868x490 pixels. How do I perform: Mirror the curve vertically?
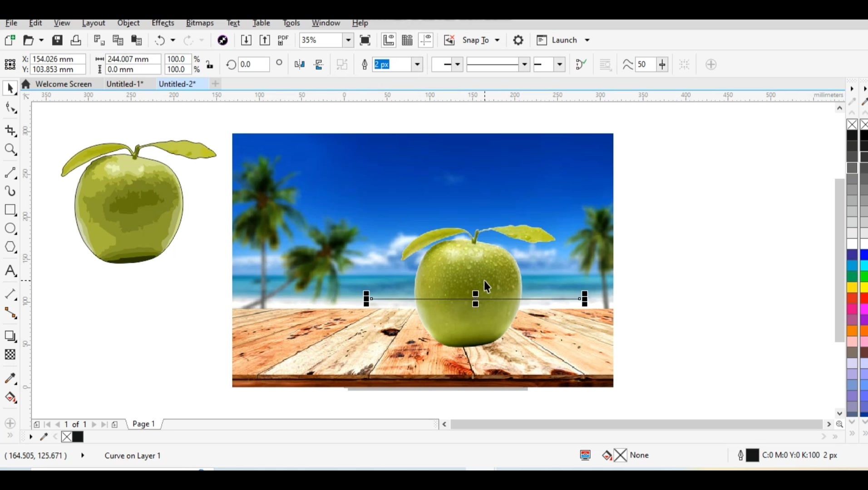coord(319,64)
